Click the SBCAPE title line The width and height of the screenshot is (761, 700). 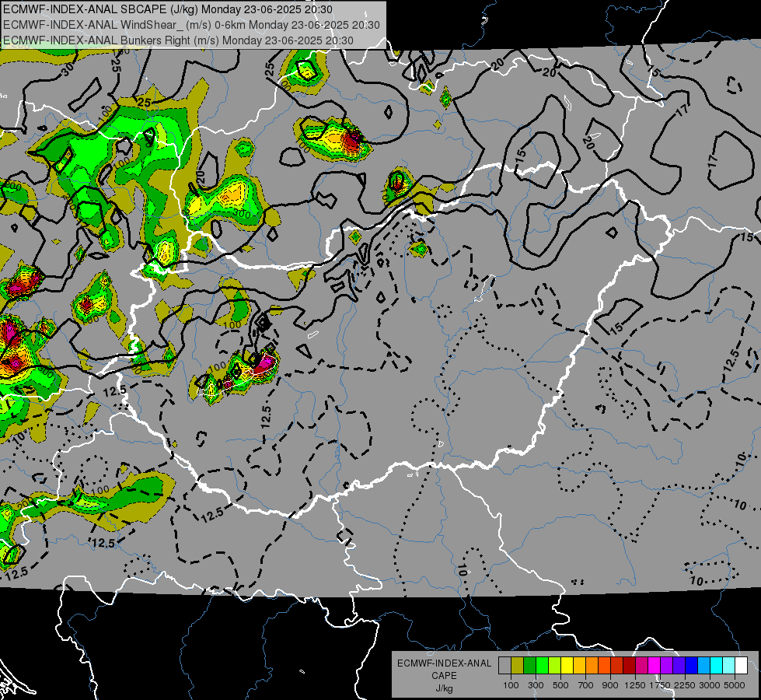pyautogui.click(x=168, y=9)
